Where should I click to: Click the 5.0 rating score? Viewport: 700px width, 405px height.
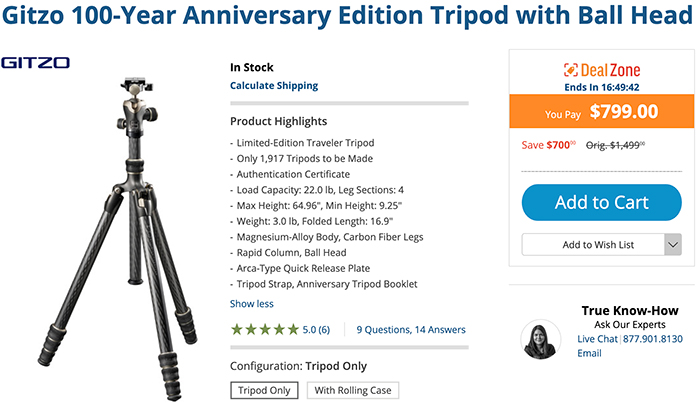tap(308, 329)
